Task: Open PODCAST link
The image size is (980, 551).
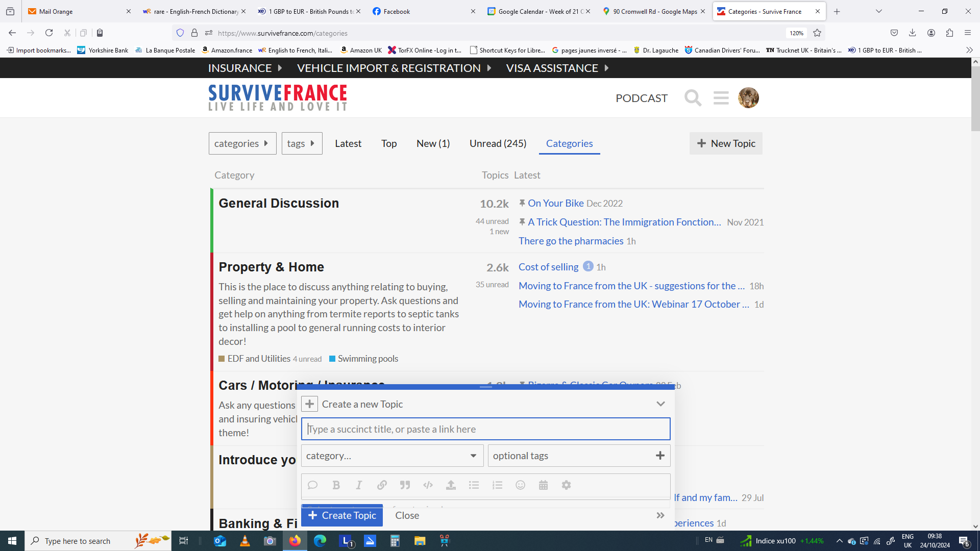Action: tap(642, 98)
